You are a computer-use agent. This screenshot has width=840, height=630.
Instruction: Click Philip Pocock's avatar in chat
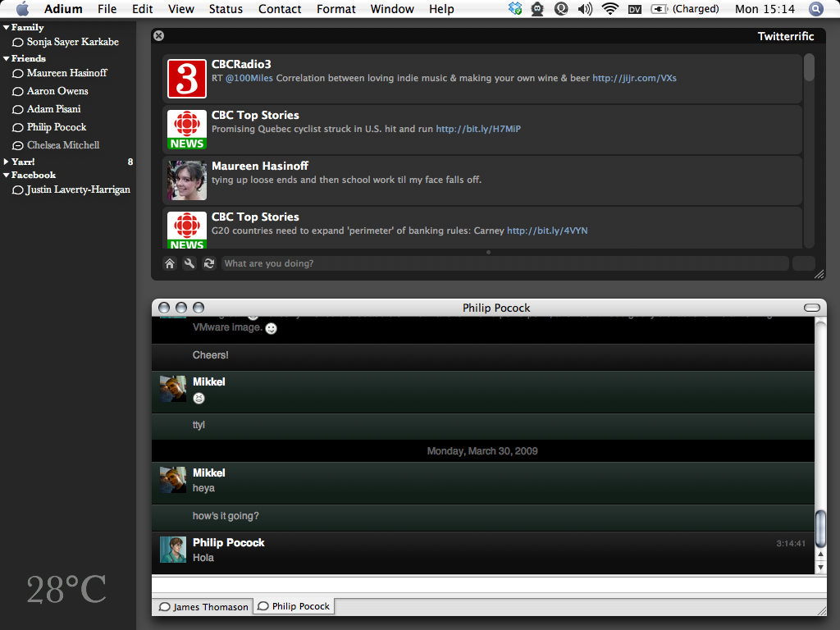pyautogui.click(x=173, y=550)
